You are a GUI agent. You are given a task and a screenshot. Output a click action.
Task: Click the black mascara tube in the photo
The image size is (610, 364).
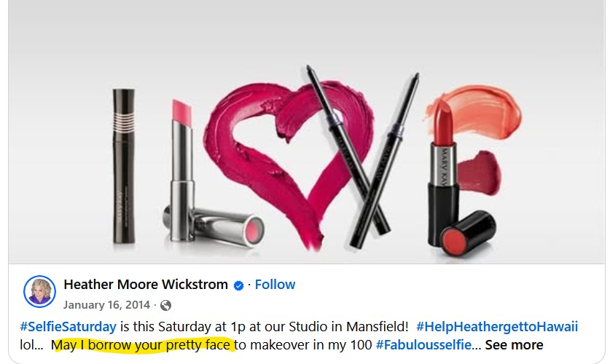(124, 166)
